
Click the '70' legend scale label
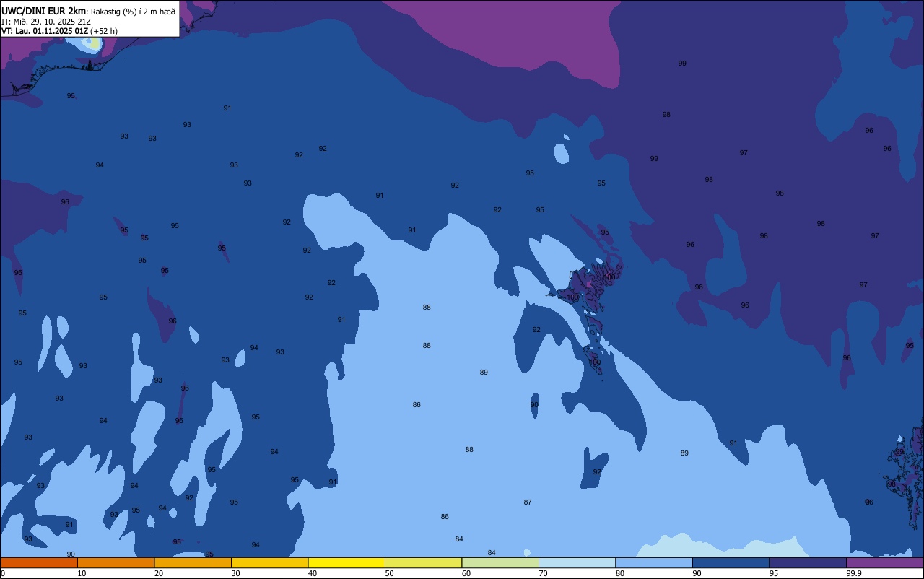pyautogui.click(x=543, y=573)
